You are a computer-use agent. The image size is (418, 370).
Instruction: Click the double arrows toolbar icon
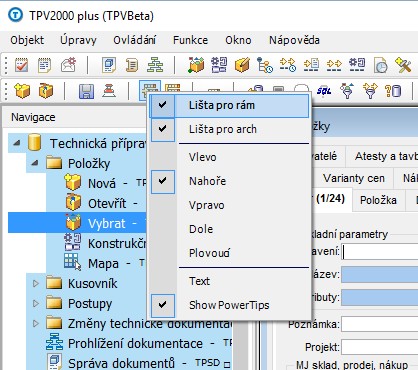[334, 65]
